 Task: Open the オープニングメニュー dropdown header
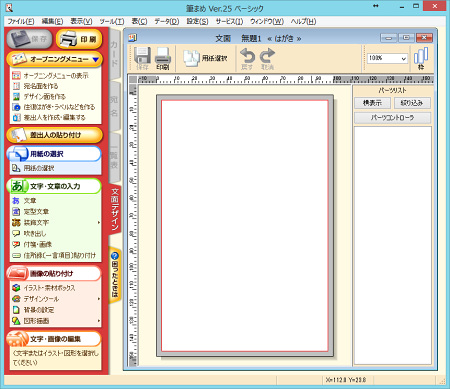pos(55,59)
